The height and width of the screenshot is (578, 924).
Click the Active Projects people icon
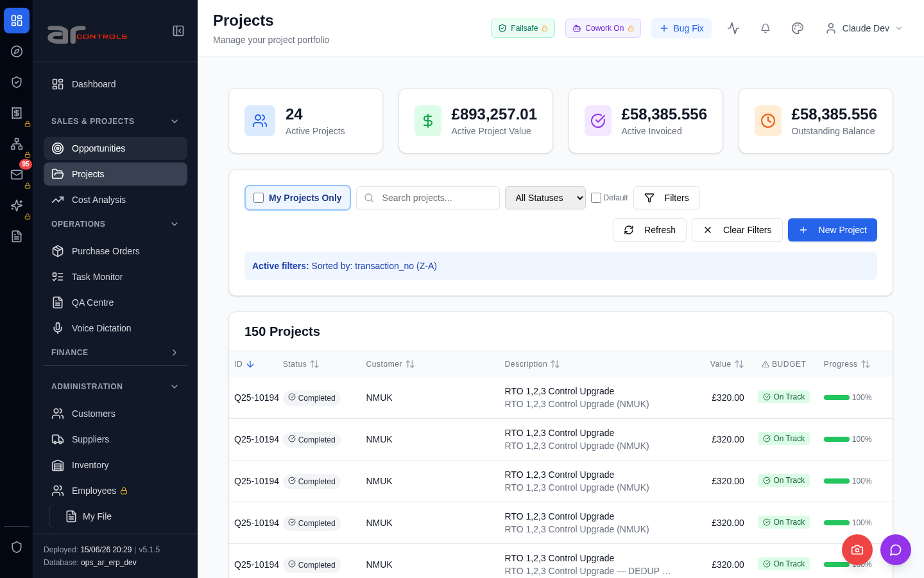260,121
